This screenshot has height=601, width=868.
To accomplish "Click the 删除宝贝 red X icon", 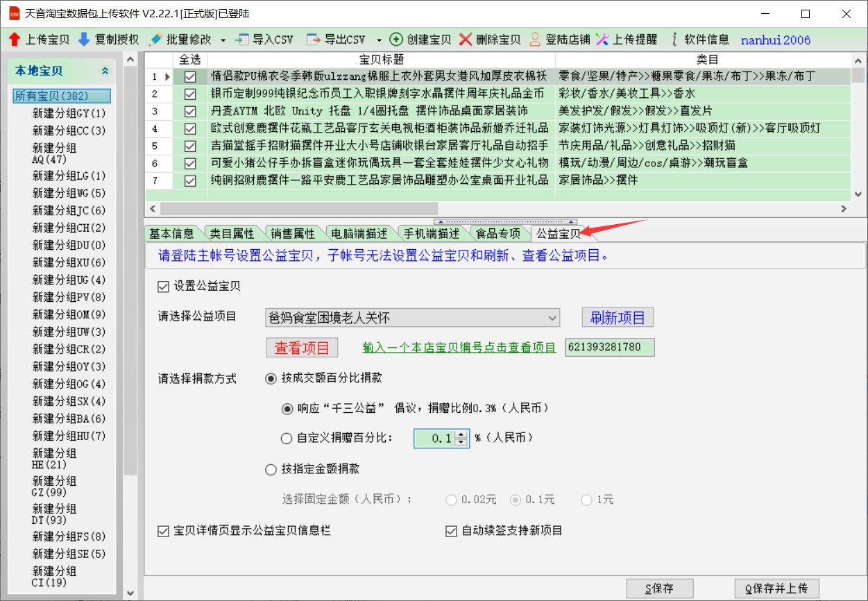I will click(466, 40).
